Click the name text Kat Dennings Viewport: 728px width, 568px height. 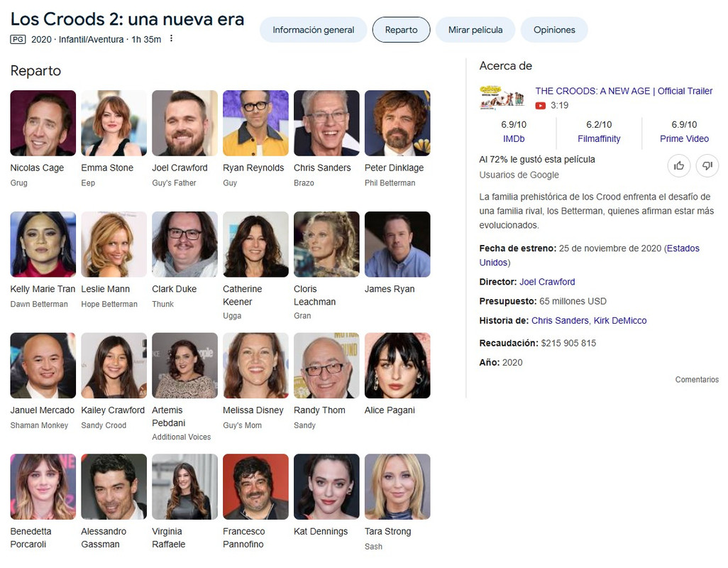pyautogui.click(x=321, y=531)
